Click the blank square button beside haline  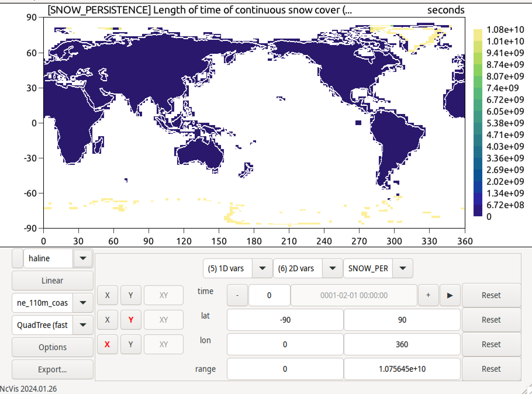(18, 258)
